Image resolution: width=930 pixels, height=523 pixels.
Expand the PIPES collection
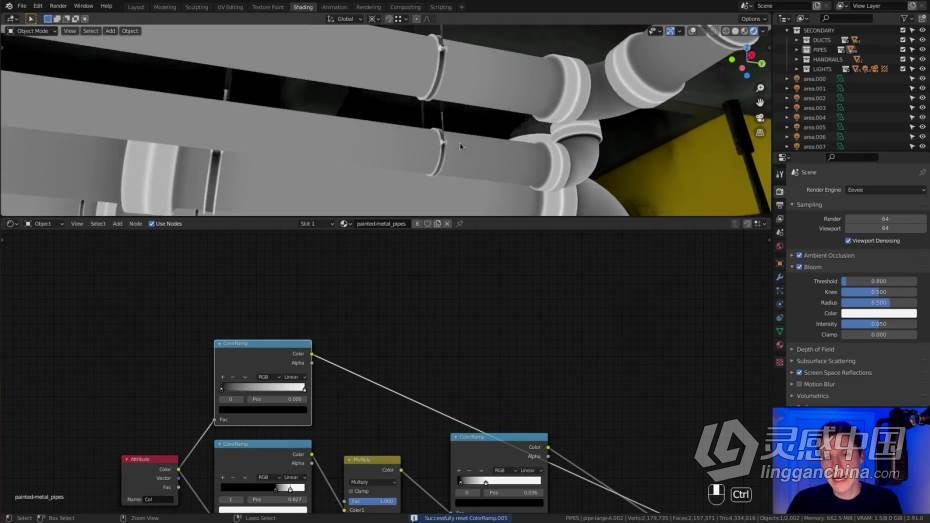797,50
